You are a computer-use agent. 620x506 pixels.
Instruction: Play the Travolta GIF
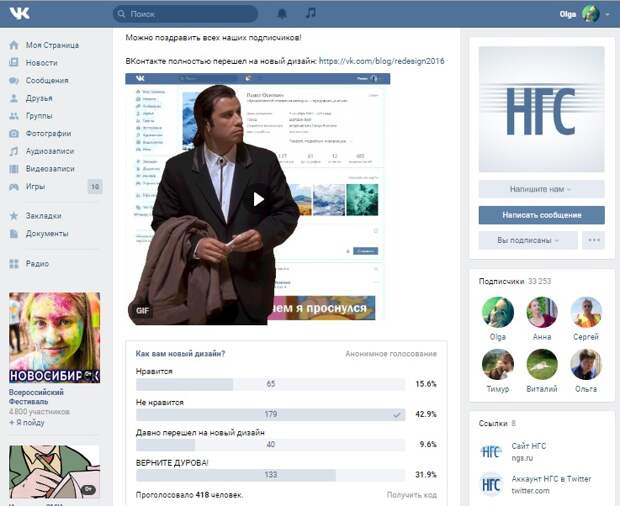[x=258, y=199]
